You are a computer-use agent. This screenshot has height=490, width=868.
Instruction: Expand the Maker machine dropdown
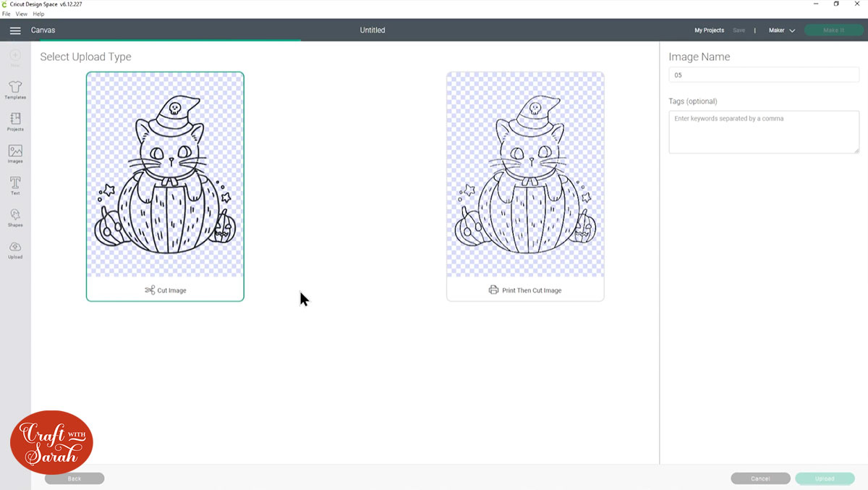point(781,30)
